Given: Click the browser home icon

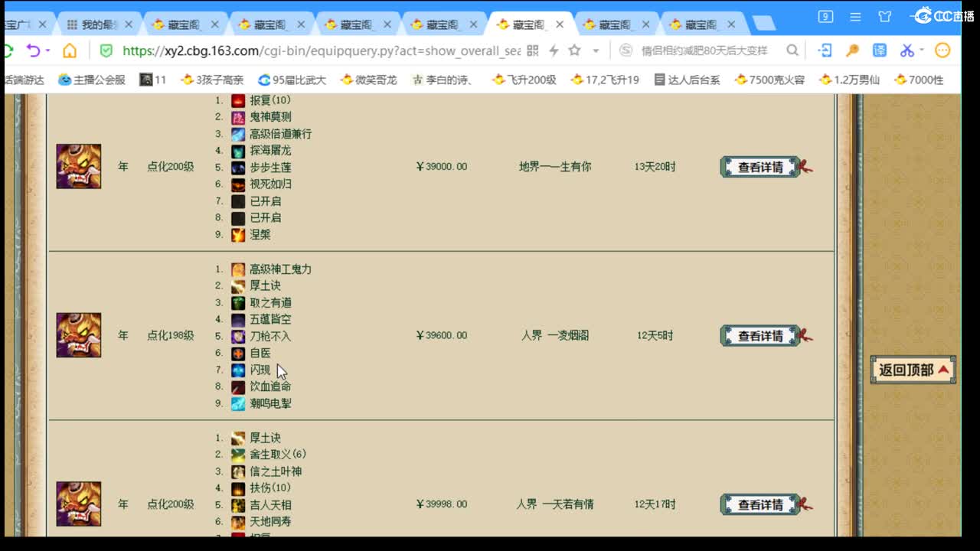Looking at the screenshot, I should tap(70, 51).
